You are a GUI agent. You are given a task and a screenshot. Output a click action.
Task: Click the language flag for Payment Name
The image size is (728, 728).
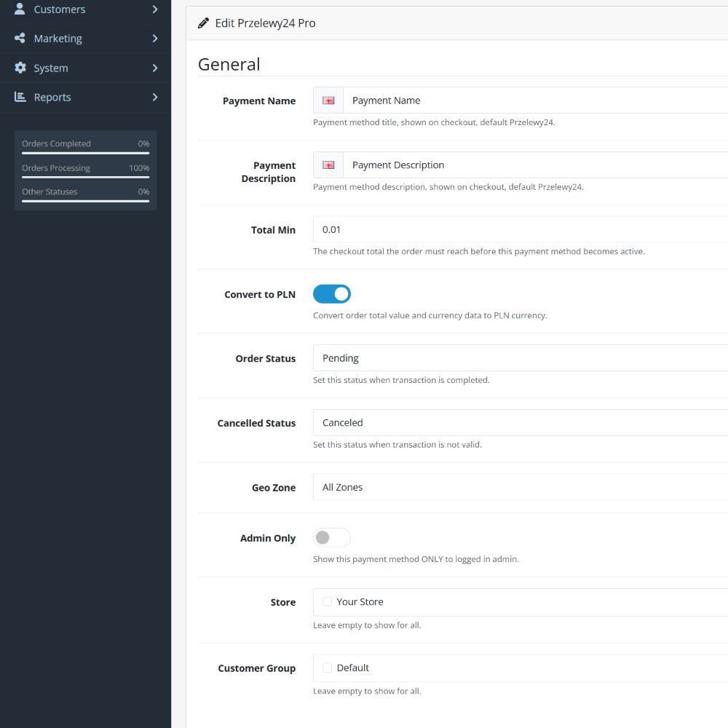(x=328, y=100)
